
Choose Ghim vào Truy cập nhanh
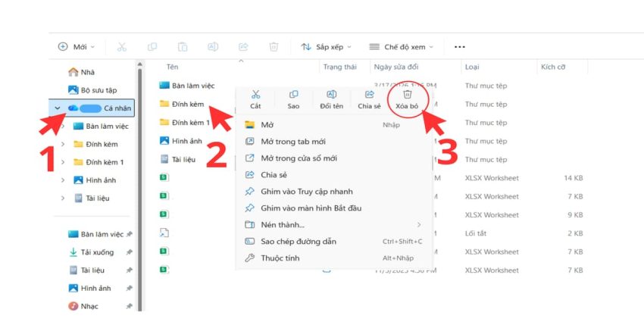[x=334, y=192]
